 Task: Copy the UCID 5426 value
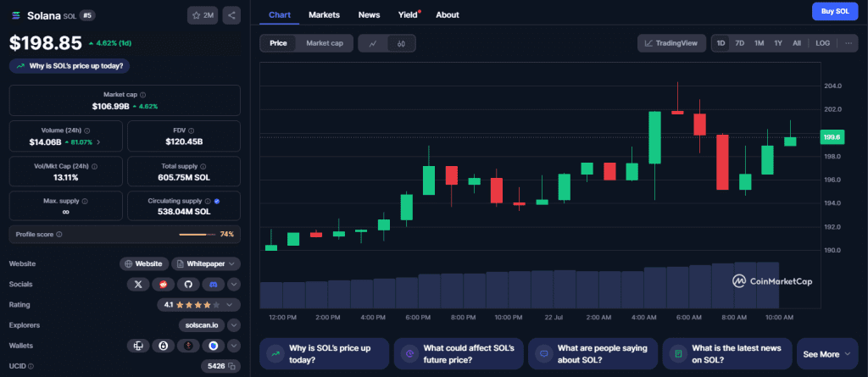pos(232,366)
